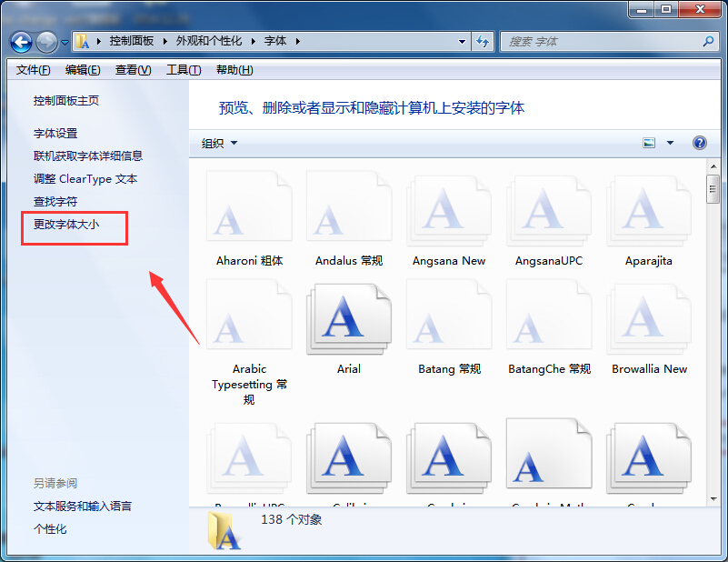
Task: Click the search magnifier icon in the search box
Action: [x=708, y=41]
